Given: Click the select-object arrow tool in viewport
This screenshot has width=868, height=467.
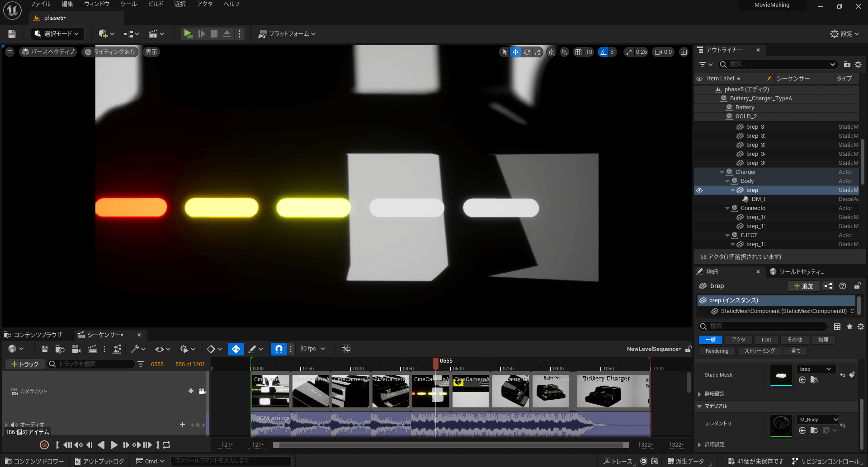Looking at the screenshot, I should [505, 52].
